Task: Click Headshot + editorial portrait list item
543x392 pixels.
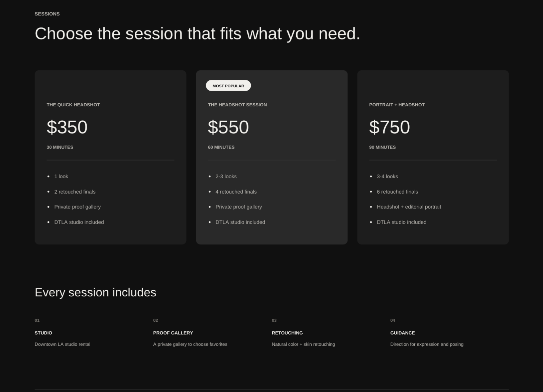Action: pos(409,207)
